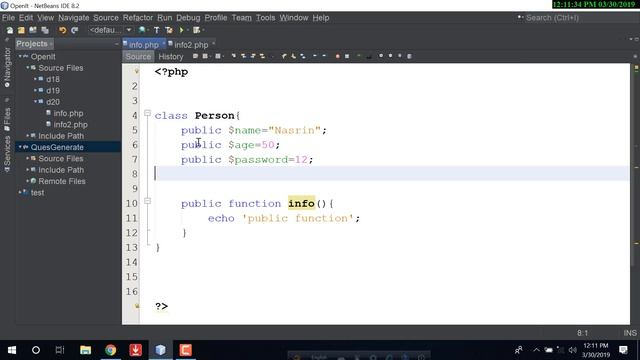Open the Navigate menu

[x=73, y=18]
